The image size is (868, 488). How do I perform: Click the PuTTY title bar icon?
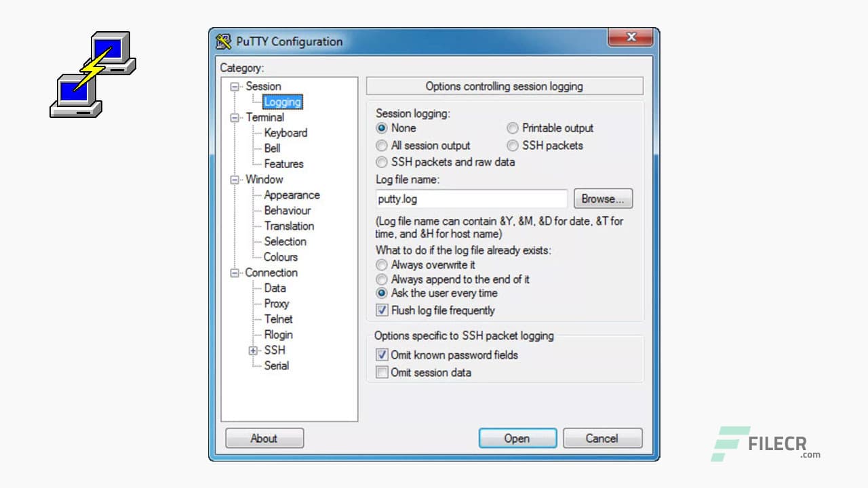224,41
